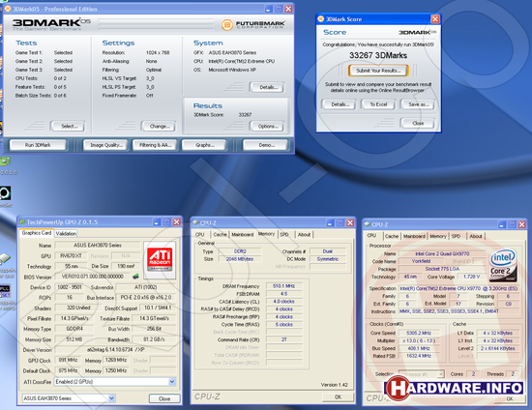The width and height of the screenshot is (532, 410).
Task: Click the Specification field in CPU-Z
Action: (x=458, y=288)
